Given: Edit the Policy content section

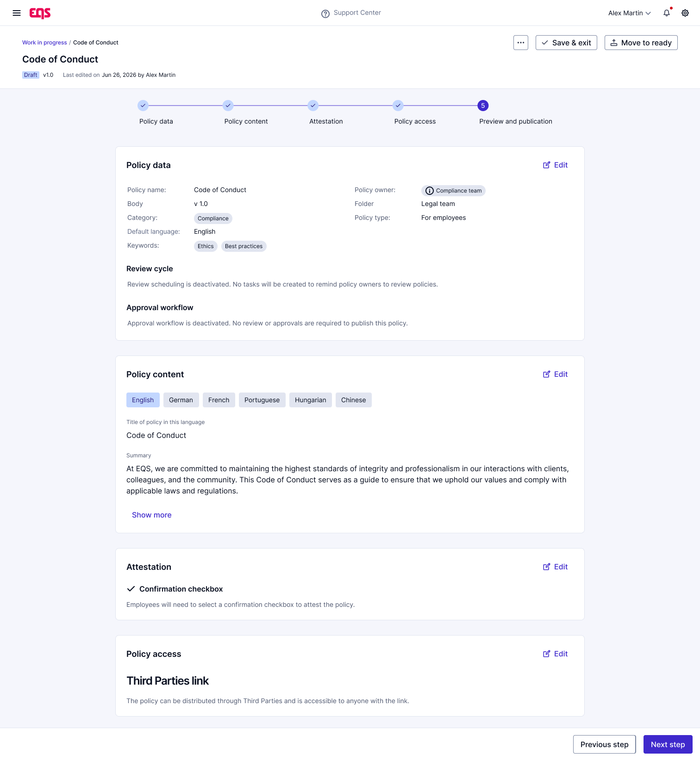Looking at the screenshot, I should pos(556,374).
